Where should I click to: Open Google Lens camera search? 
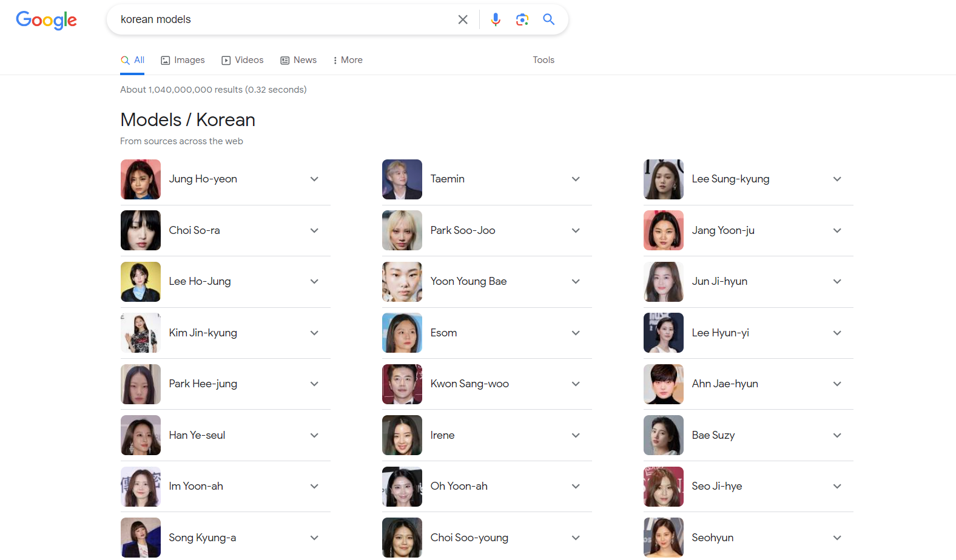[522, 19]
